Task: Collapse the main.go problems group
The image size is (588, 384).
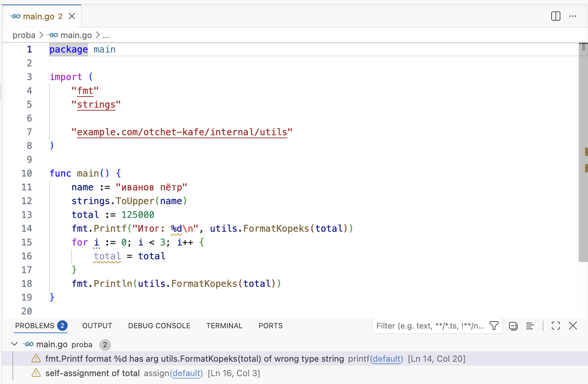Action: point(14,344)
